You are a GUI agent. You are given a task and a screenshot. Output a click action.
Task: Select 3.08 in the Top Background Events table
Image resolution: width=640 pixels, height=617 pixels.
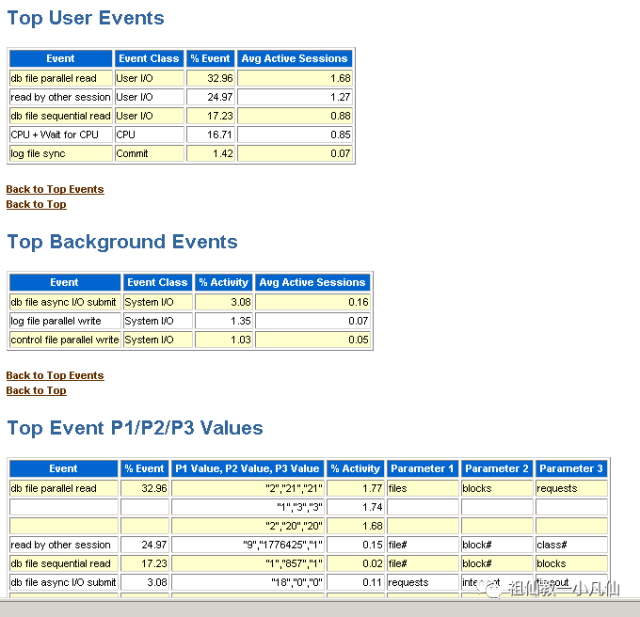pyautogui.click(x=224, y=302)
